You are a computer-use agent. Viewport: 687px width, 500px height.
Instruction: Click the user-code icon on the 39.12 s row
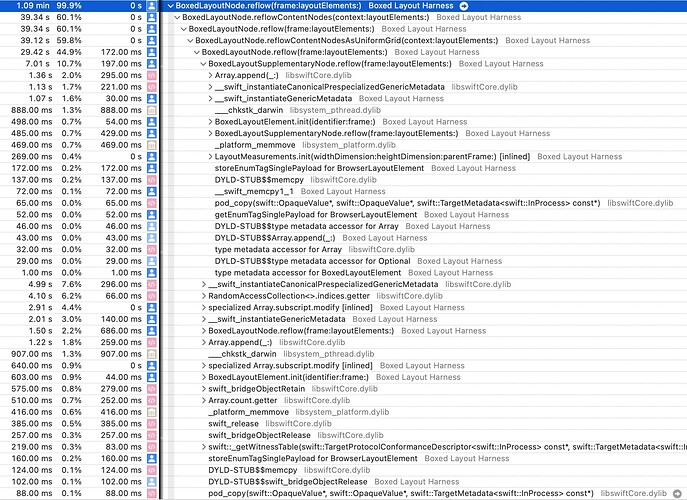[x=152, y=41]
